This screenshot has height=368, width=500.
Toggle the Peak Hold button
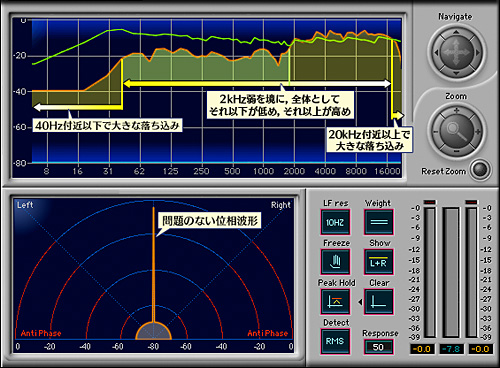335,302
